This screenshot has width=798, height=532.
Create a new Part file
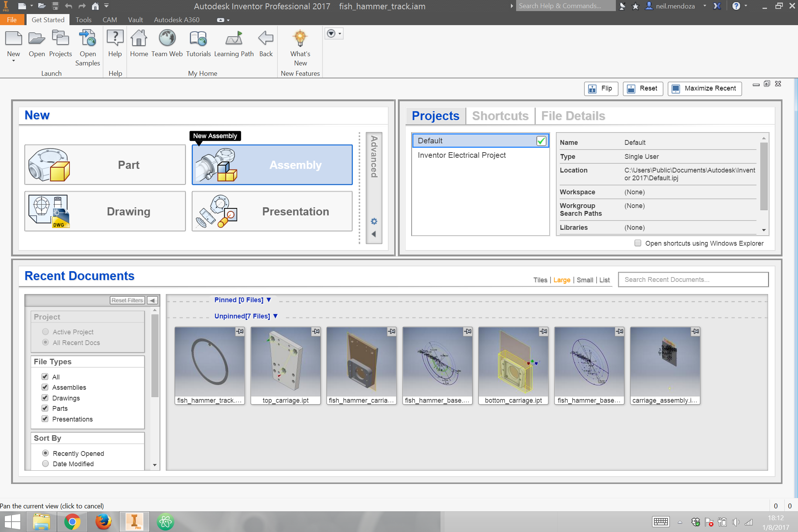coord(105,165)
